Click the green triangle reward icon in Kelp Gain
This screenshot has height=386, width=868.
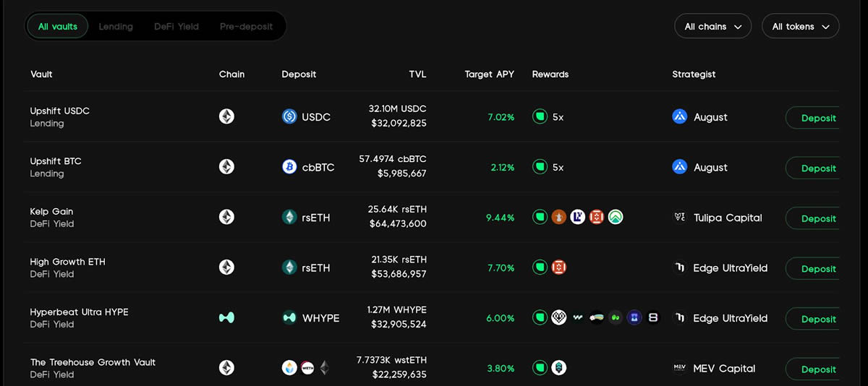point(616,217)
